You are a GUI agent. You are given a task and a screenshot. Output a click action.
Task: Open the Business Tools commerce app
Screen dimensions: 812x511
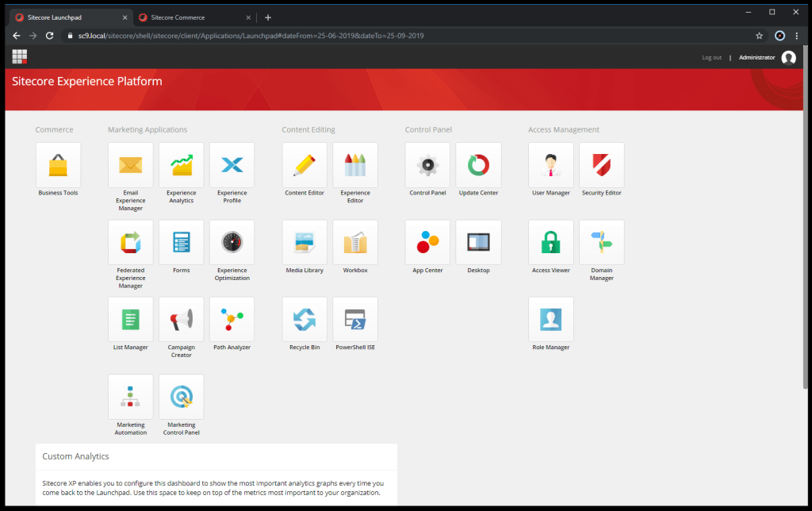coord(58,165)
